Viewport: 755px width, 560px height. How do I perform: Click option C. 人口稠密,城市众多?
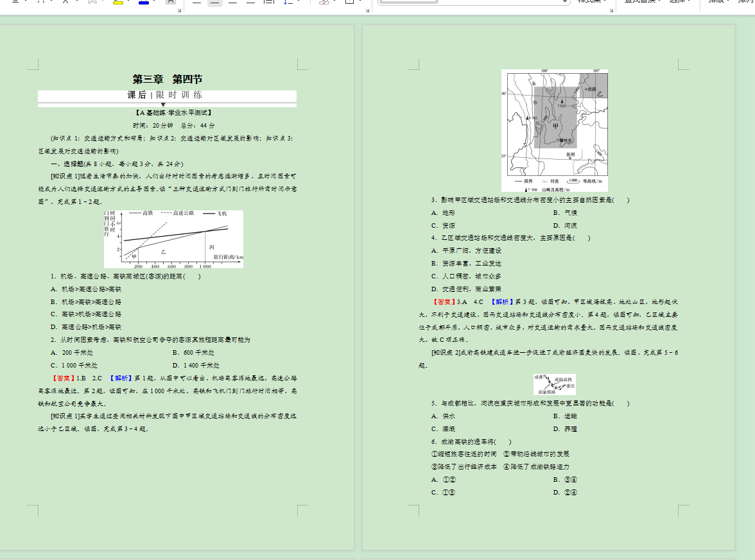[466, 276]
